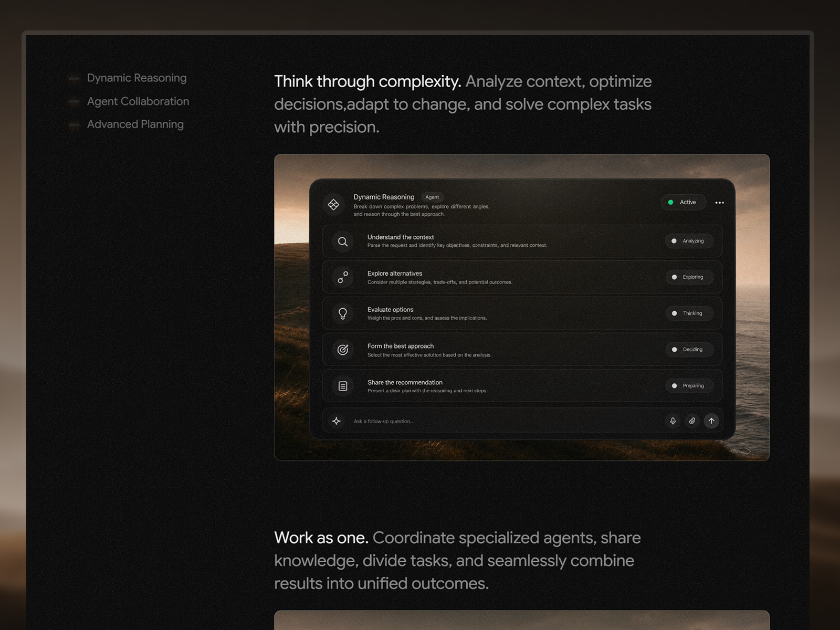Image resolution: width=840 pixels, height=630 pixels.
Task: Click the Preparing status badge
Action: point(689,386)
